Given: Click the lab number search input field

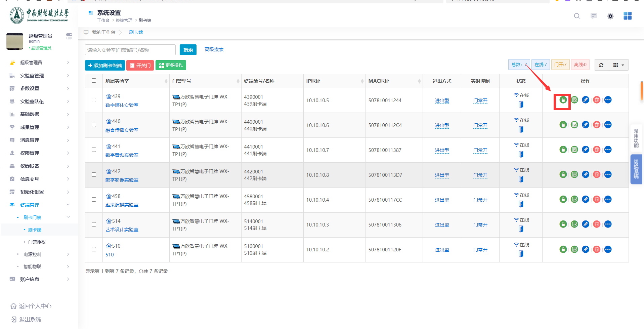Looking at the screenshot, I should 130,50.
